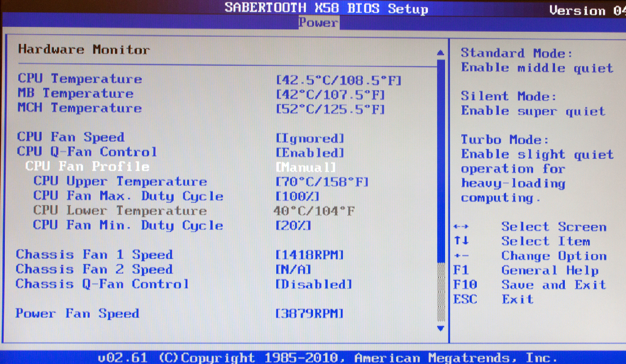The height and width of the screenshot is (364, 626).
Task: Click the Hardware Monitor heading
Action: coord(84,49)
